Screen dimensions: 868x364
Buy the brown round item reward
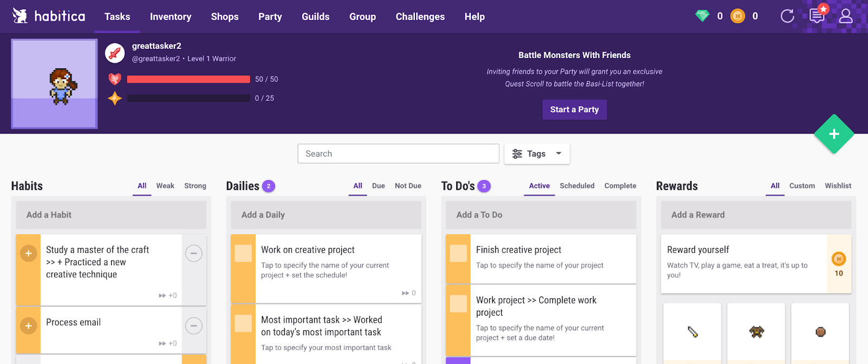pos(820,332)
